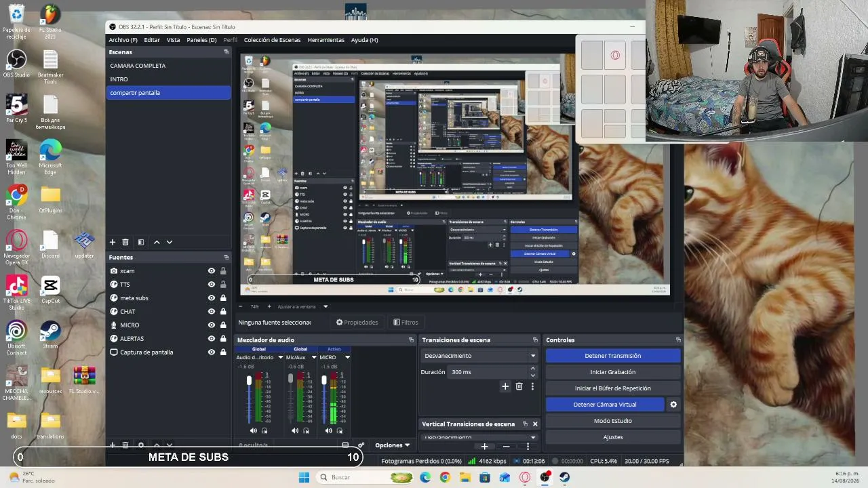Click Iniciar Grabación button

pyautogui.click(x=613, y=372)
